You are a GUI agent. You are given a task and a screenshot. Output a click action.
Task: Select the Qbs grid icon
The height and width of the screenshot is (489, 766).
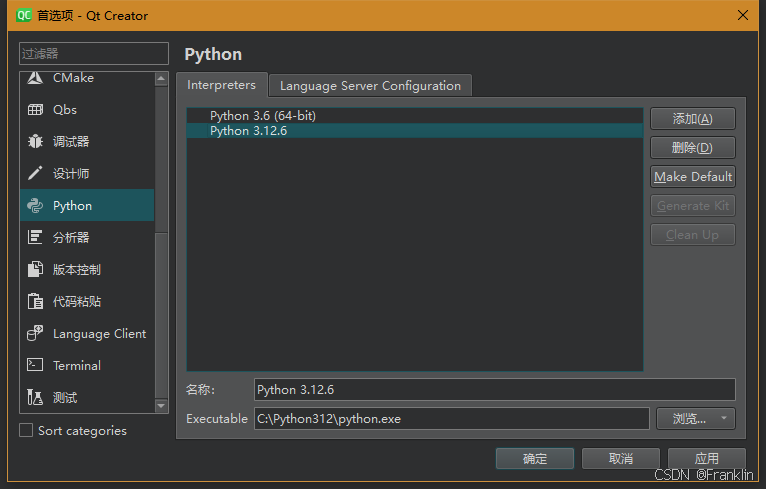35,110
